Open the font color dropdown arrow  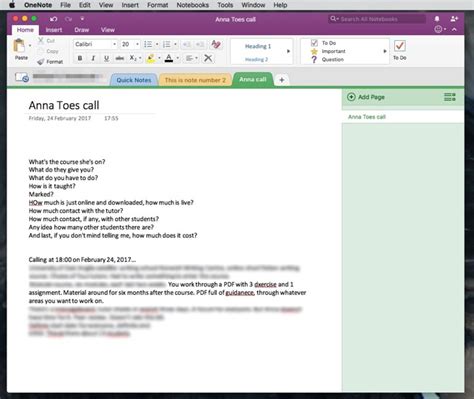pyautogui.click(x=178, y=58)
